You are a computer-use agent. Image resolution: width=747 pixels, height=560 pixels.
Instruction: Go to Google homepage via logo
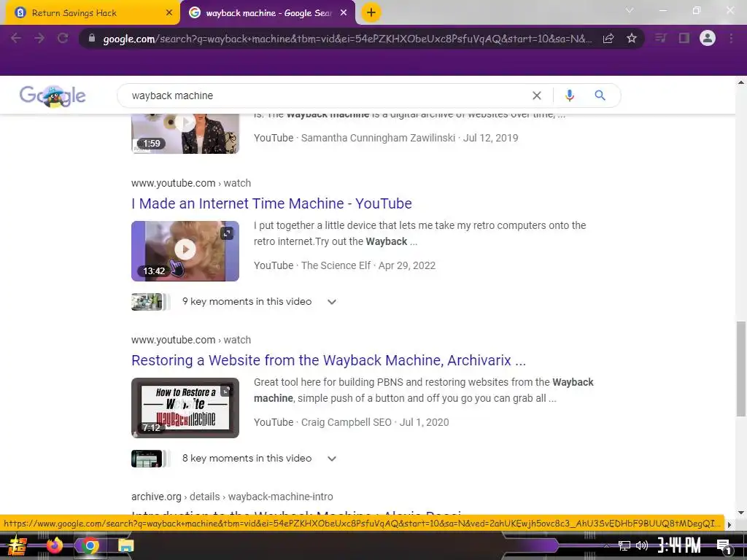(53, 96)
